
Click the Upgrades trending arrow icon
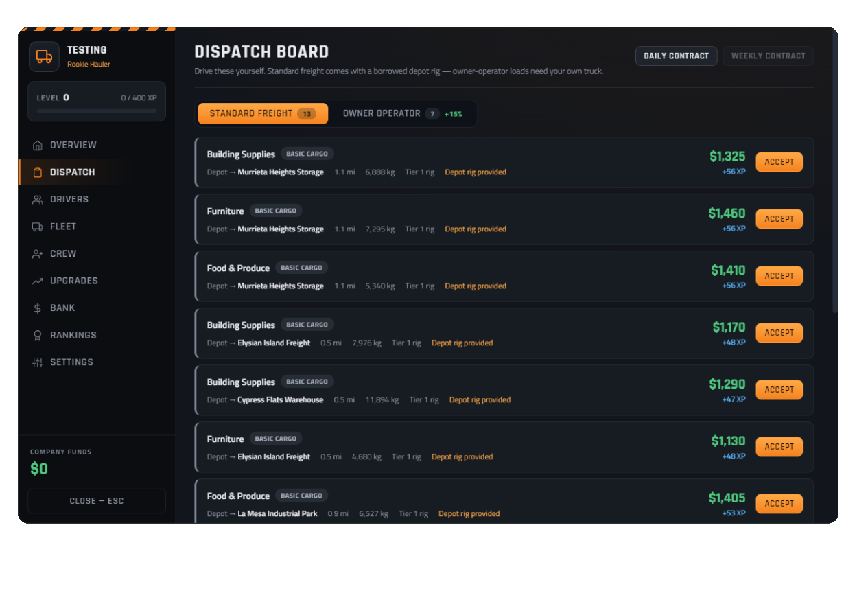tap(38, 281)
